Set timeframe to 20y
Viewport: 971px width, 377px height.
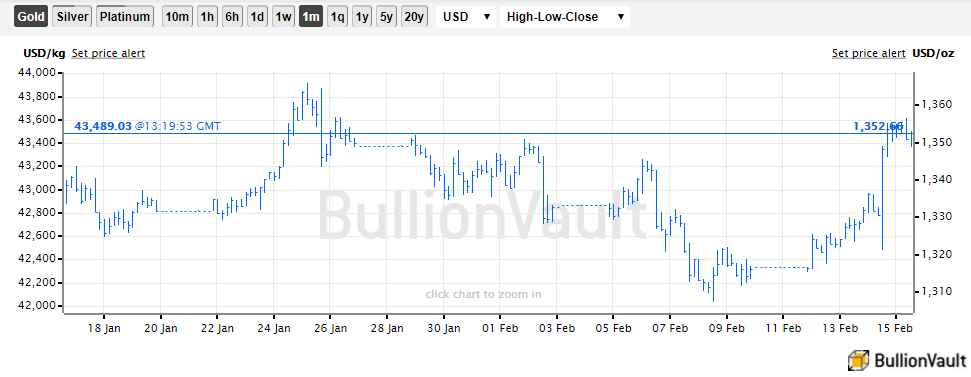click(414, 17)
